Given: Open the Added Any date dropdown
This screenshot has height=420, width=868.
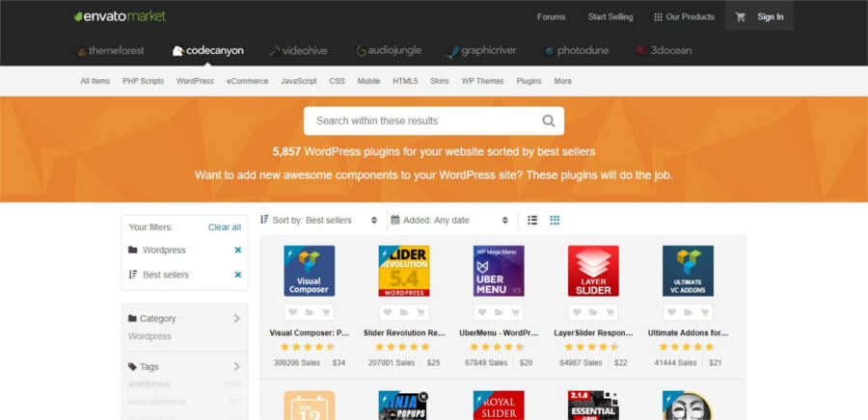Looking at the screenshot, I should [449, 221].
